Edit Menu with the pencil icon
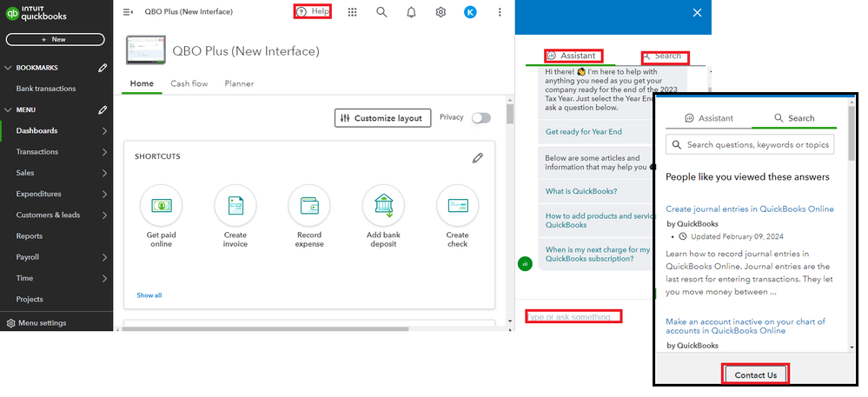868x397 pixels. (103, 109)
